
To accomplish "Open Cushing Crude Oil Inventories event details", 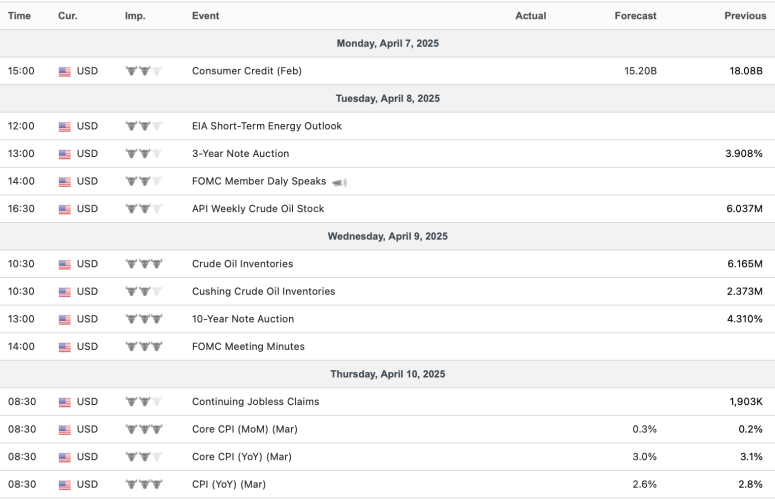I will click(x=263, y=292).
